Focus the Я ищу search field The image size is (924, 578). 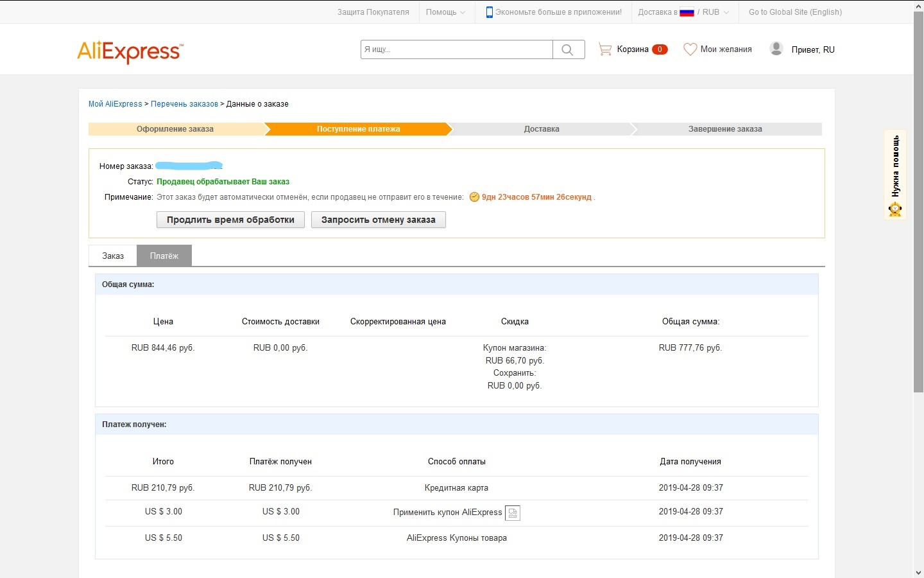tap(457, 49)
